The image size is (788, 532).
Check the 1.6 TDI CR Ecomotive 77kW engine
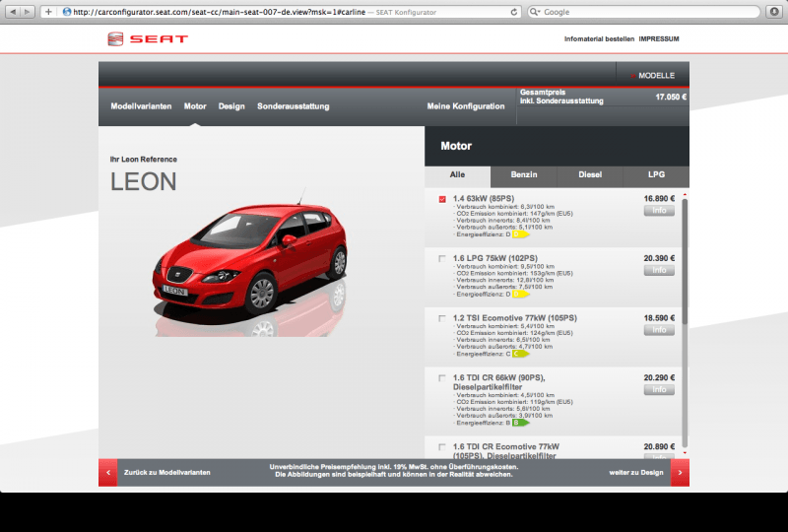(442, 447)
